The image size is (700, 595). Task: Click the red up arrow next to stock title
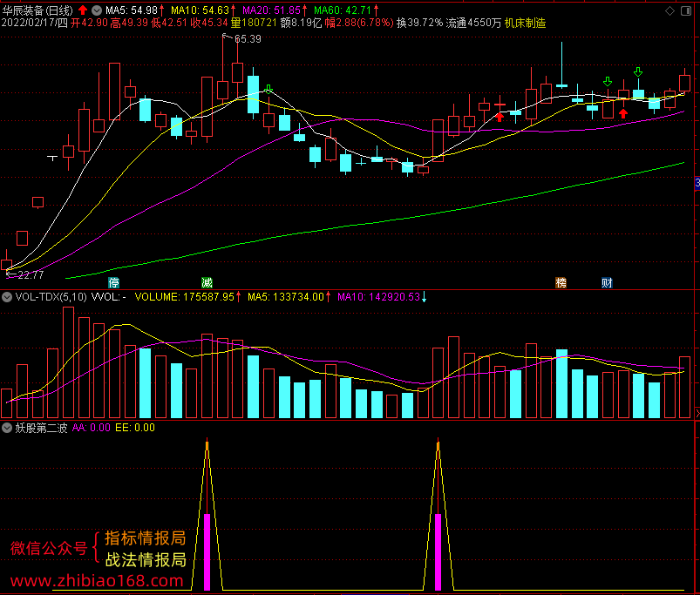(83, 10)
